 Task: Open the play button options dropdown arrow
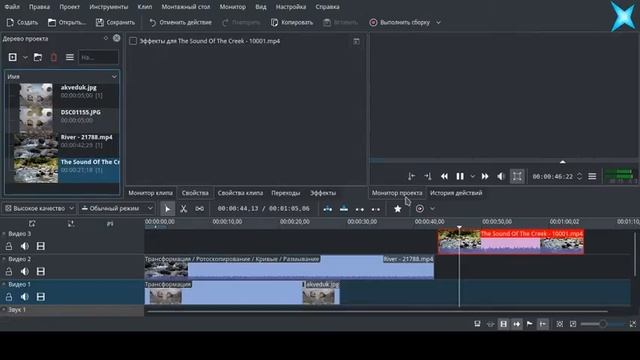(x=472, y=177)
